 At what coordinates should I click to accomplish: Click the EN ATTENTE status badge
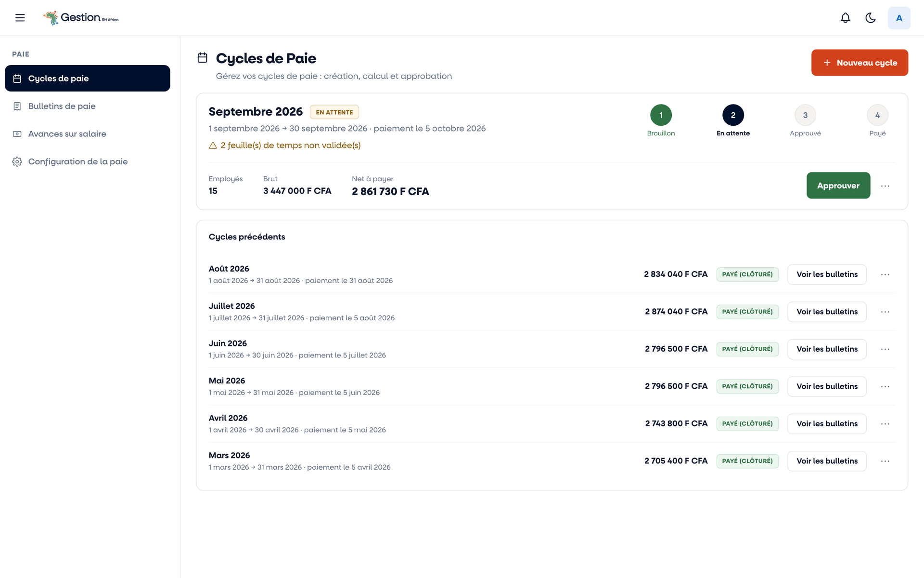tap(334, 112)
